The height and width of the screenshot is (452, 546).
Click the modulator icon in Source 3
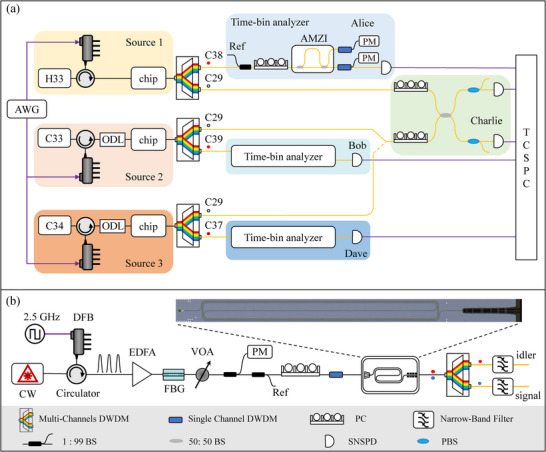coord(89,256)
